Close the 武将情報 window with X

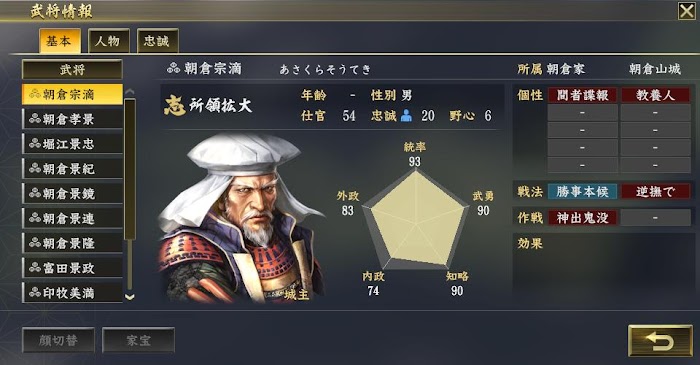pos(687,11)
